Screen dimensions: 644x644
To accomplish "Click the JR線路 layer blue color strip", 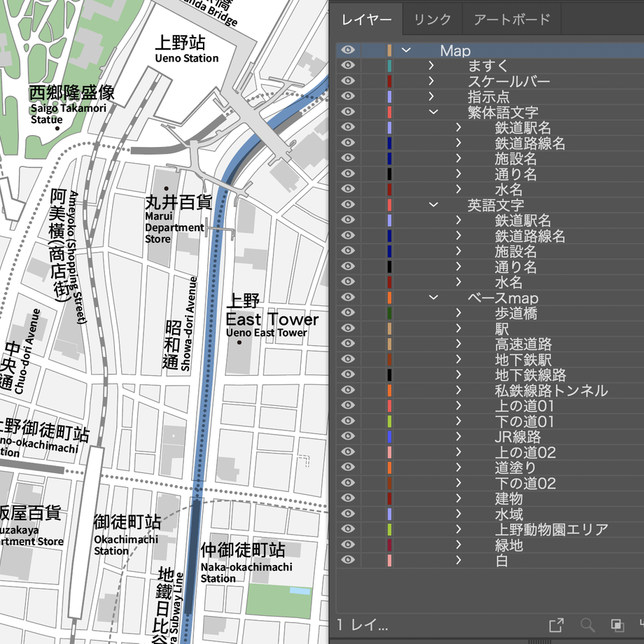I will tap(389, 436).
